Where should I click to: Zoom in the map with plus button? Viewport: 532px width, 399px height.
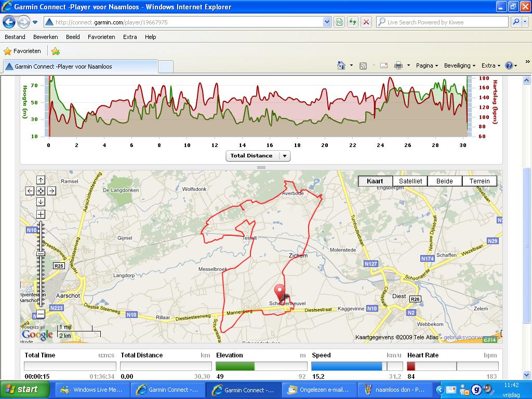point(41,215)
